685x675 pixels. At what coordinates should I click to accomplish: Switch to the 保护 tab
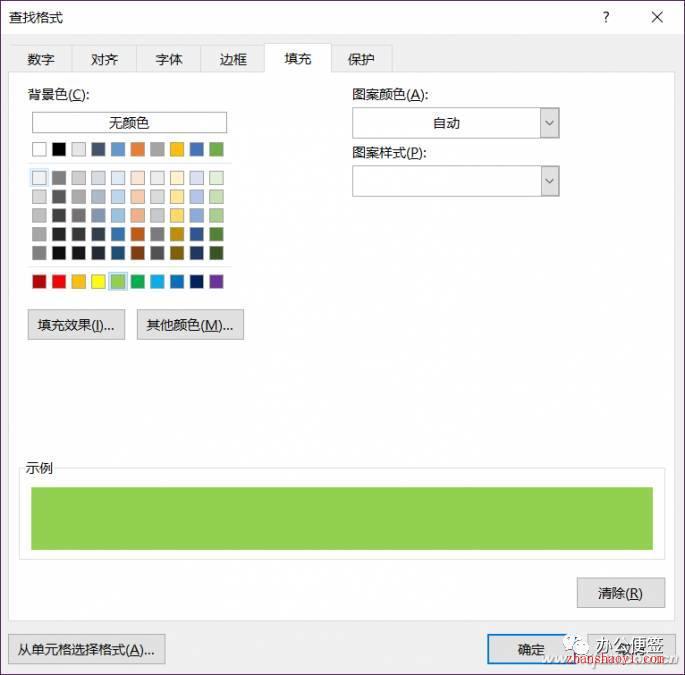(x=361, y=59)
